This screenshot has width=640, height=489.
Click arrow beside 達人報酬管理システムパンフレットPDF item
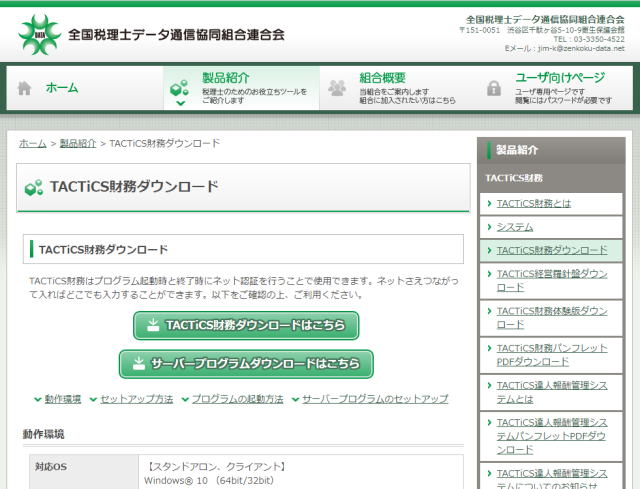pyautogui.click(x=489, y=422)
